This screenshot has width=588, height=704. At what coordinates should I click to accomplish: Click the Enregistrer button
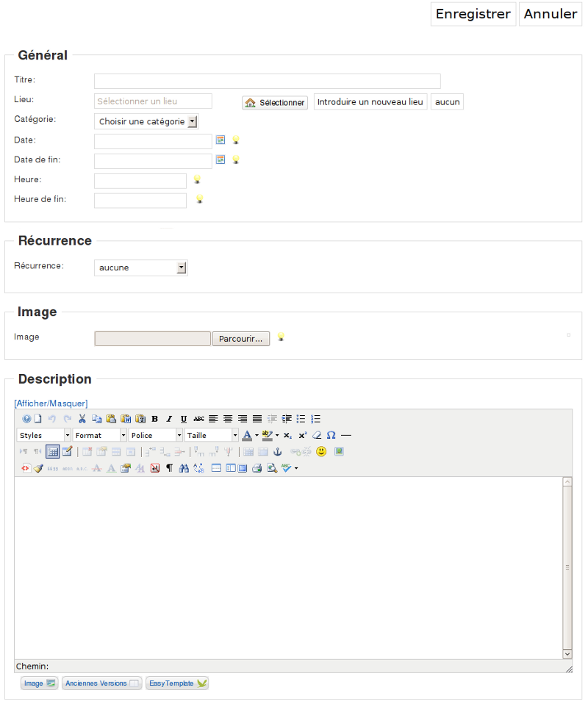click(473, 14)
